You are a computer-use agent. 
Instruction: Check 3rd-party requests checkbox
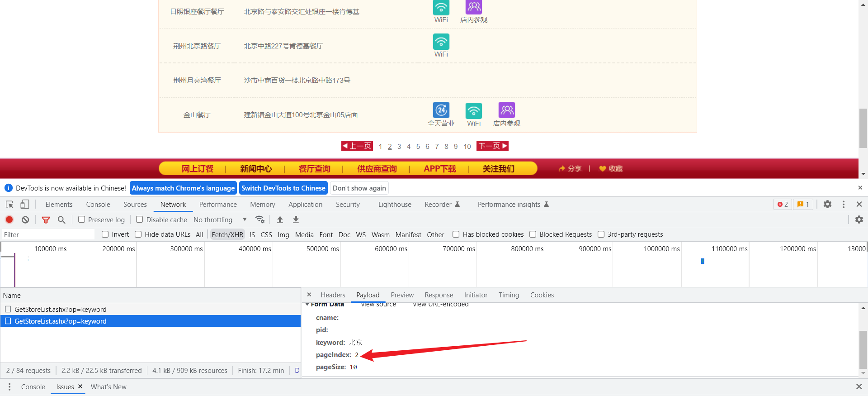(x=601, y=234)
